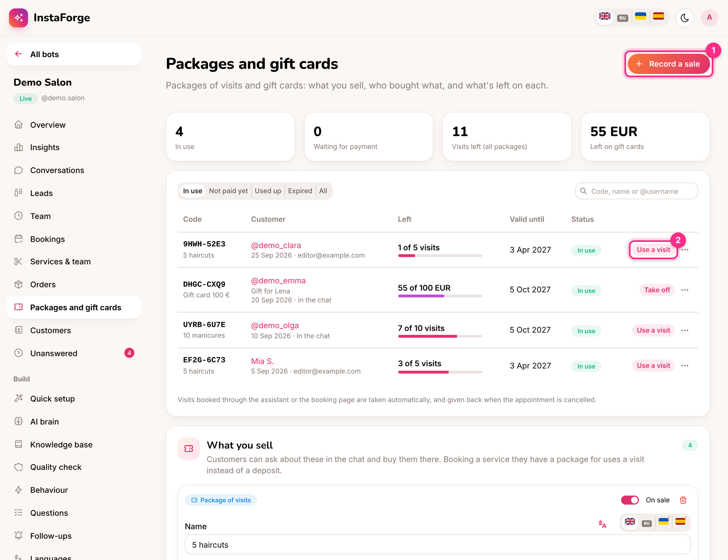This screenshot has width=728, height=560.
Task: Delete the 5 haircuts package trash icon
Action: (683, 500)
